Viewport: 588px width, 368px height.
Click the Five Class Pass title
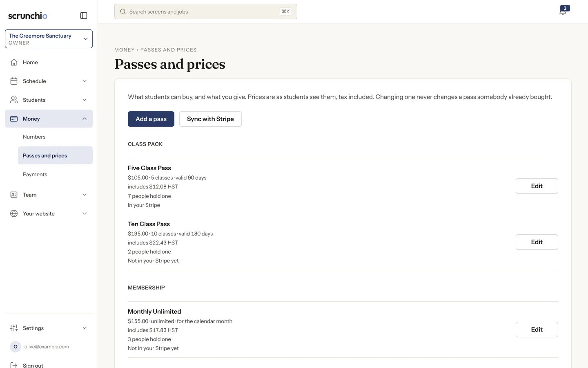[x=149, y=168]
